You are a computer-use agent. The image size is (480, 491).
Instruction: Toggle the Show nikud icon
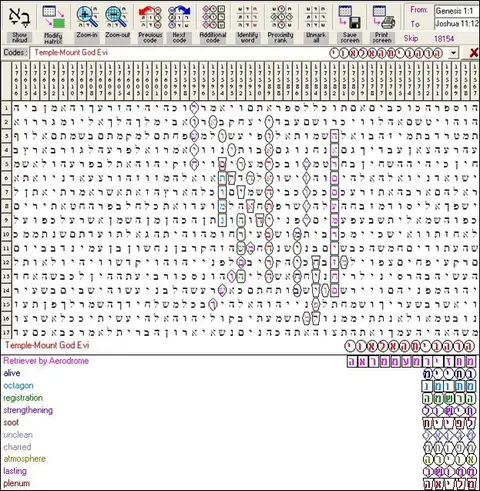click(x=19, y=17)
